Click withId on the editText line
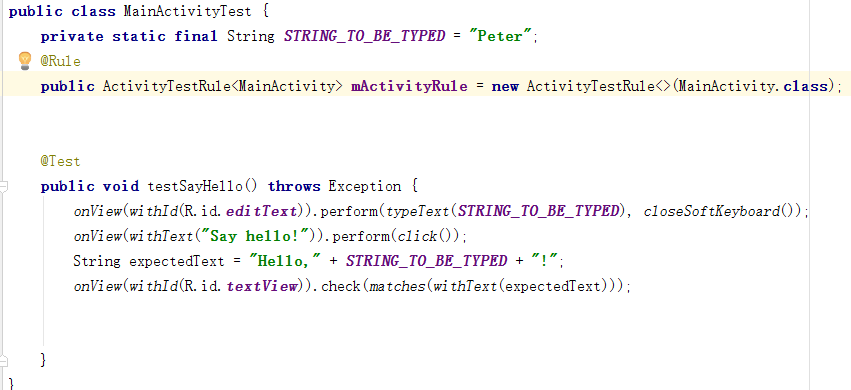Screen dimensions: 851x390 click(153, 212)
